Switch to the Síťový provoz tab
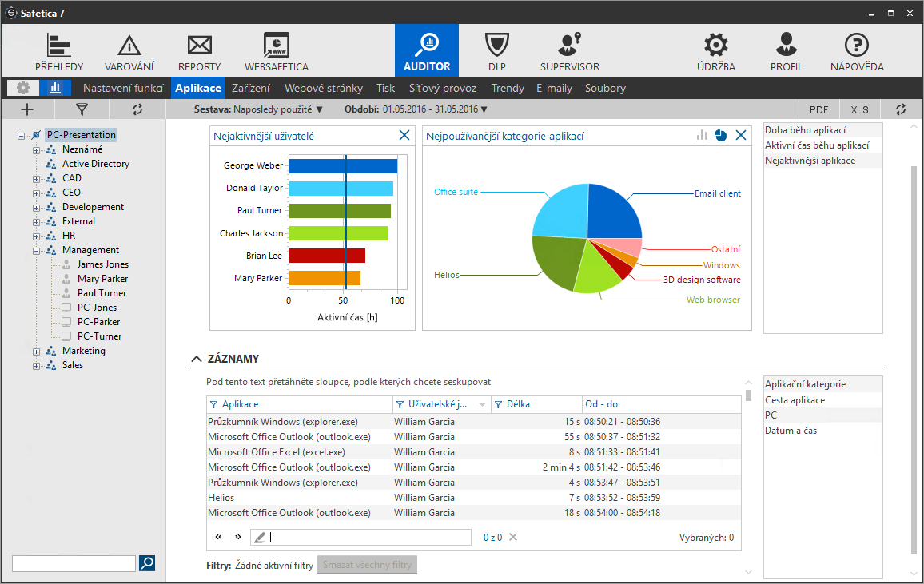 coord(443,89)
